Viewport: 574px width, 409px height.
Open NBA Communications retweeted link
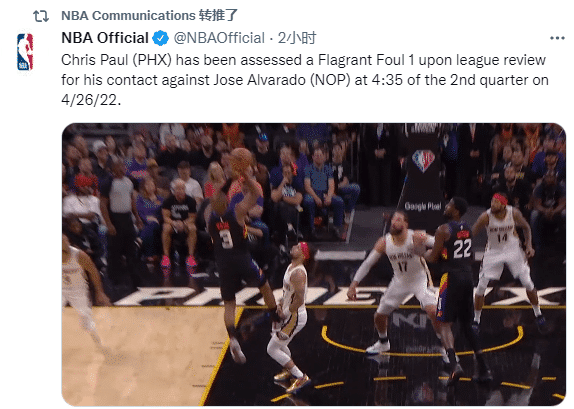(149, 16)
